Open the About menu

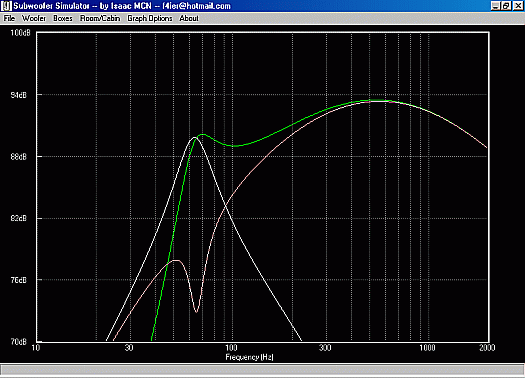coord(189,18)
